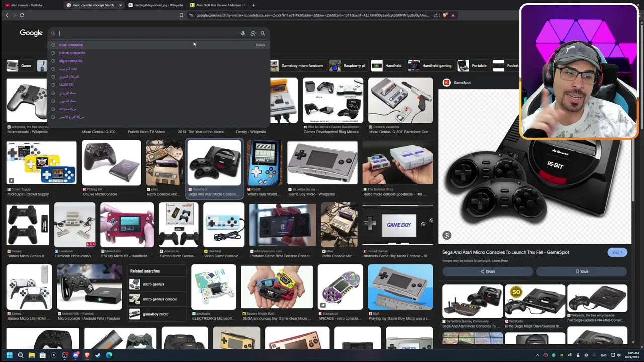Switch to the 'File:SegaMegadrive2.jpg - Wikipedia' tab
This screenshot has width=644, height=362.
155,5
